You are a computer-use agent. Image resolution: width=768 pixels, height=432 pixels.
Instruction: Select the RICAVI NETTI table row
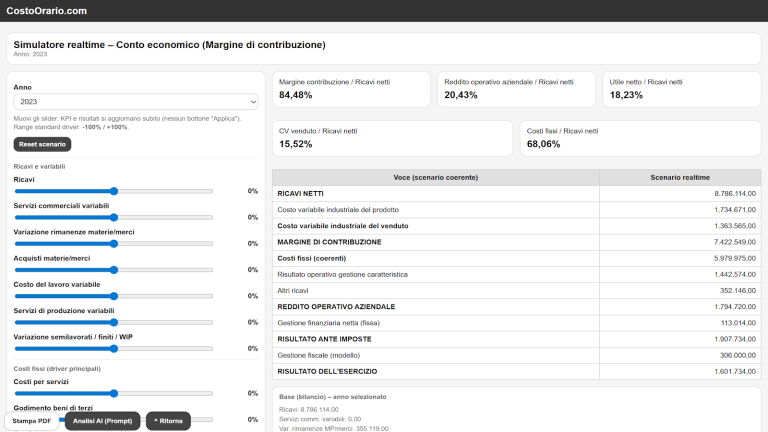click(x=517, y=193)
